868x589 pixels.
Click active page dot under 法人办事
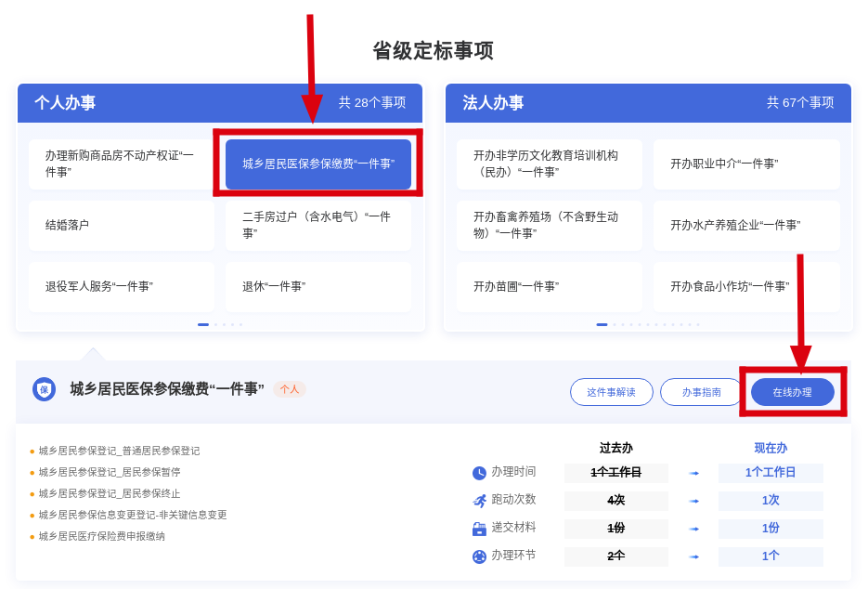[x=602, y=324]
